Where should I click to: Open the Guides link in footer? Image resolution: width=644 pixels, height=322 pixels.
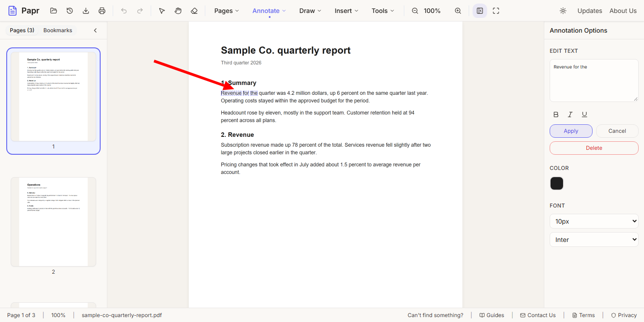(491, 315)
